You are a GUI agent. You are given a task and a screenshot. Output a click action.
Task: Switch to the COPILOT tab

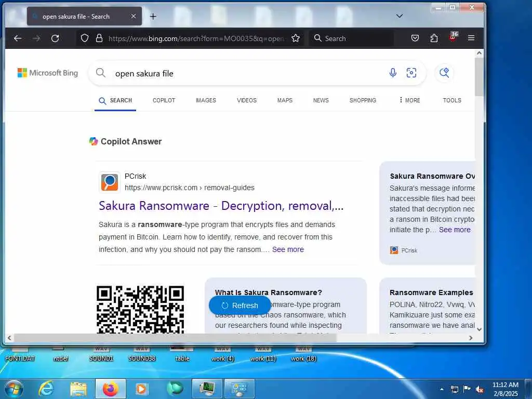164,100
